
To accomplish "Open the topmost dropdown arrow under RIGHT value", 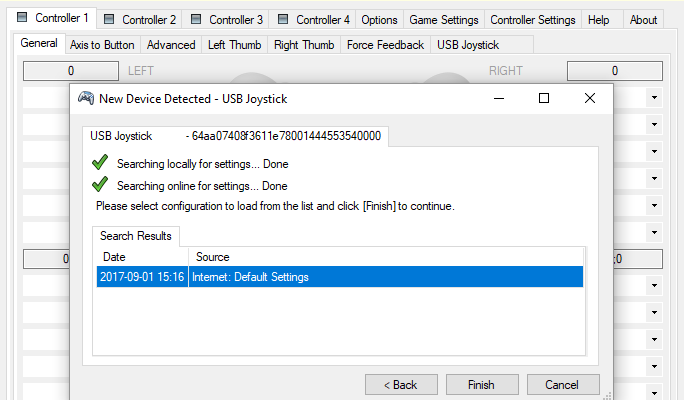I will [653, 98].
